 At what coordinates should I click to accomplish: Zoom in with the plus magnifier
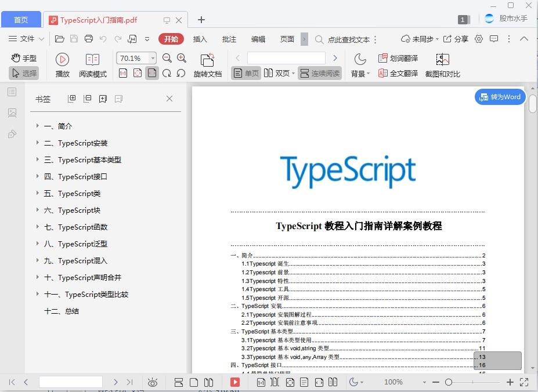[x=182, y=58]
